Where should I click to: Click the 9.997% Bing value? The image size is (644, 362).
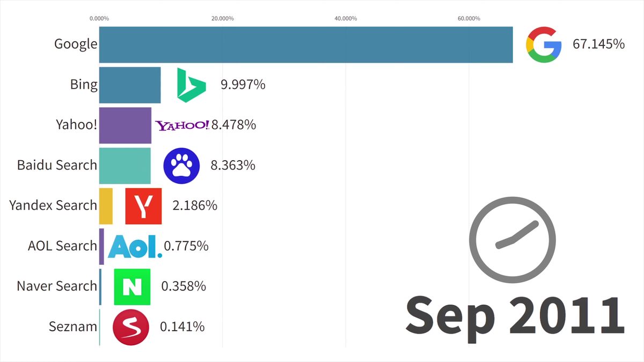[x=243, y=85]
